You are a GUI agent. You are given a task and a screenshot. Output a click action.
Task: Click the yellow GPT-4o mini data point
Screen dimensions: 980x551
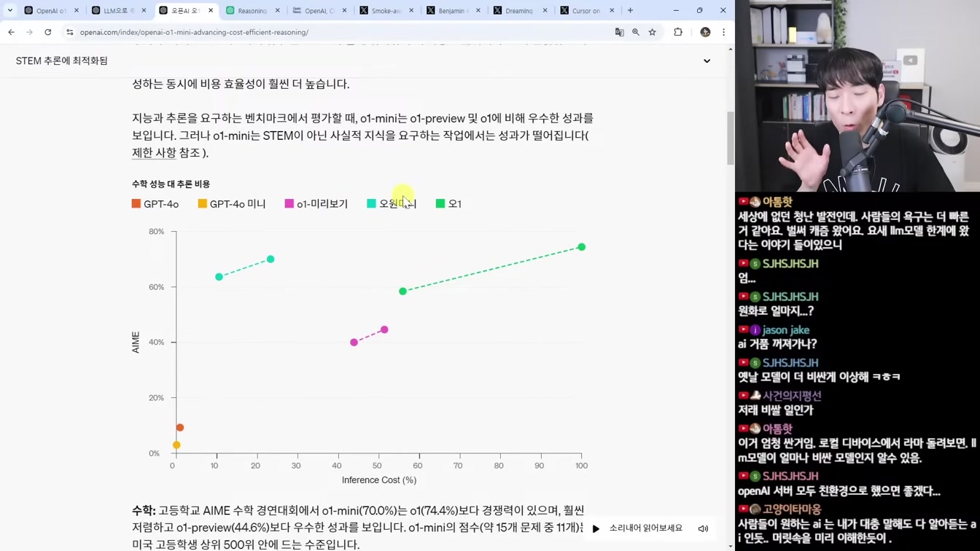176,445
